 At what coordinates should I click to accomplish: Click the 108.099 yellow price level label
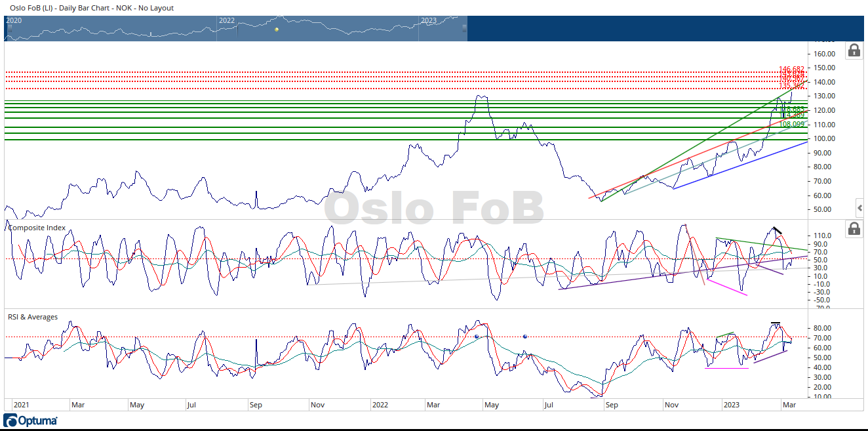click(x=791, y=124)
